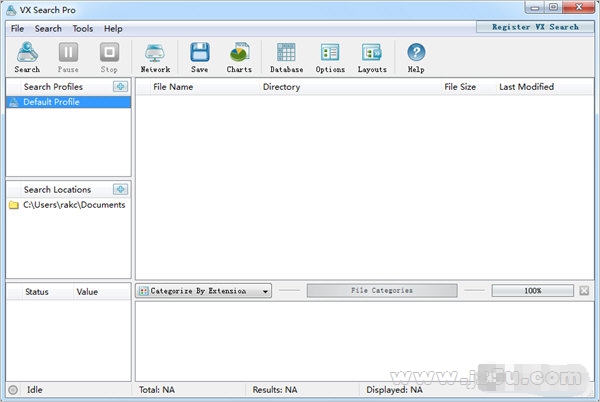Close the VX Search Pro window
Viewport: 600px width, 402px height.
click(x=579, y=7)
